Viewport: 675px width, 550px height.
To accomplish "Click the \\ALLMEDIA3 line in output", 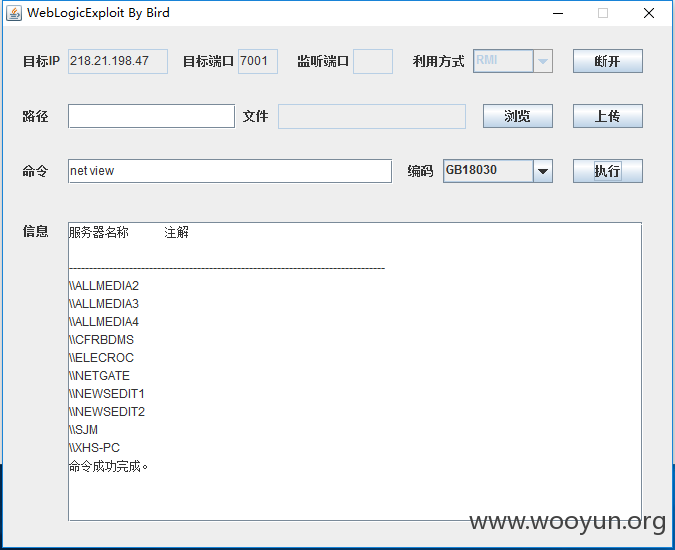I will 104,304.
